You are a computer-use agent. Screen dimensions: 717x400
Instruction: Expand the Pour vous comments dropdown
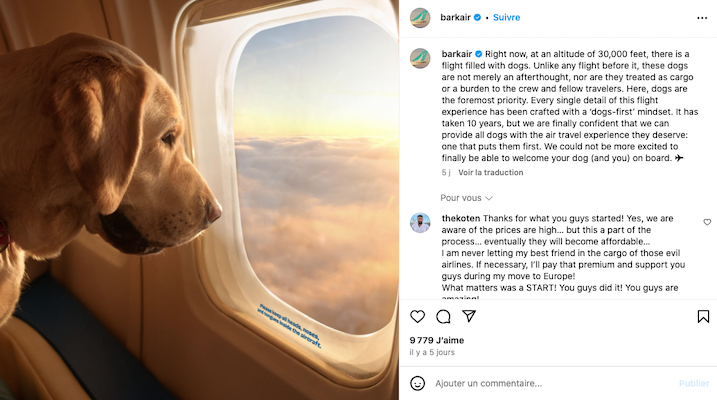click(466, 198)
